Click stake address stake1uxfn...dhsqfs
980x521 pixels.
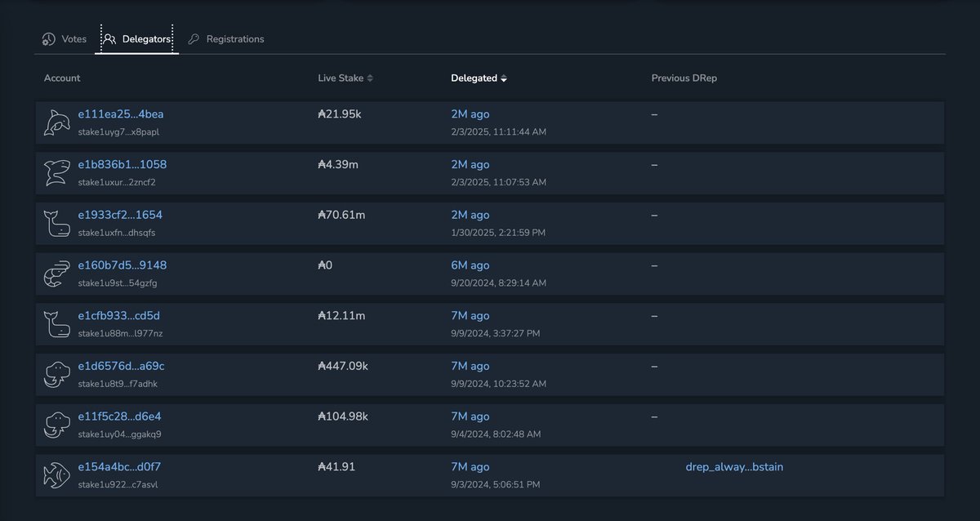pos(117,234)
